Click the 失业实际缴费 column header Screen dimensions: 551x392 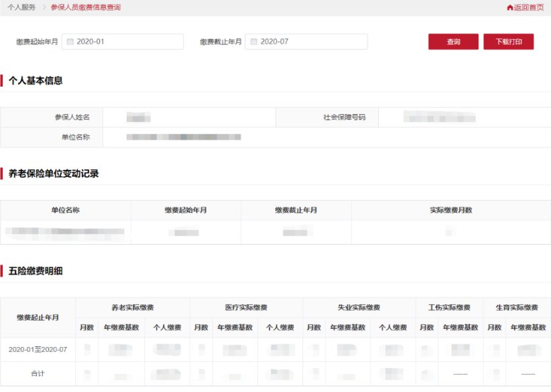click(x=359, y=307)
